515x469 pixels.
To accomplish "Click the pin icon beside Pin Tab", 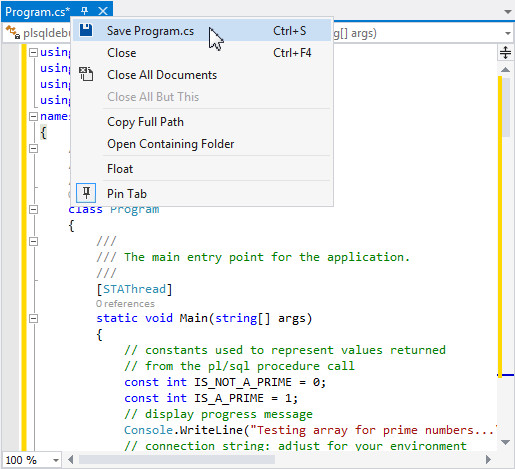I will [86, 193].
